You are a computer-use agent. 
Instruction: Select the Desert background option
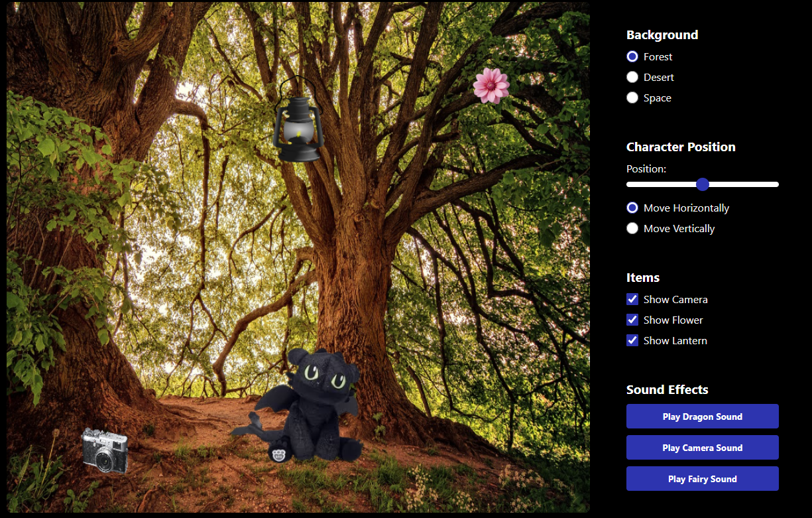632,78
